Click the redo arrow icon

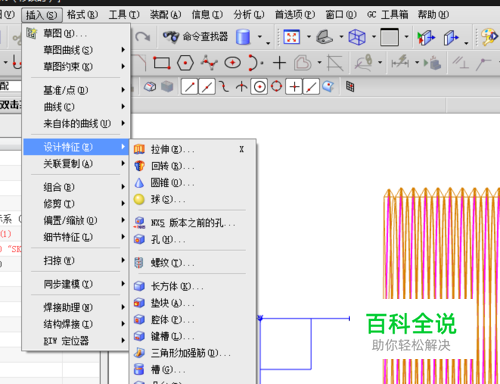(143, 37)
